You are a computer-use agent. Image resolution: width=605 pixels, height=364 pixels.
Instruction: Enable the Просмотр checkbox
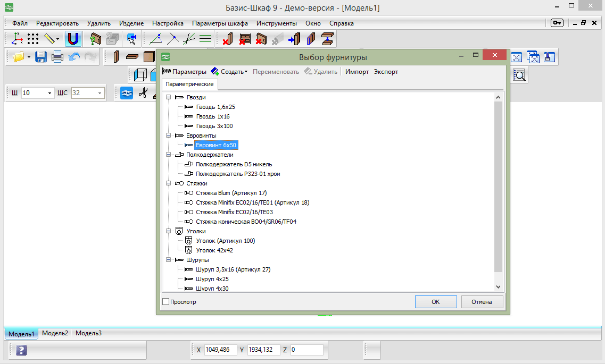166,302
